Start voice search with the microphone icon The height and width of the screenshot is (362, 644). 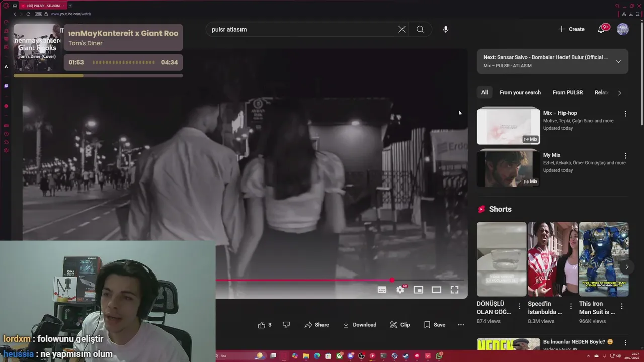446,29
